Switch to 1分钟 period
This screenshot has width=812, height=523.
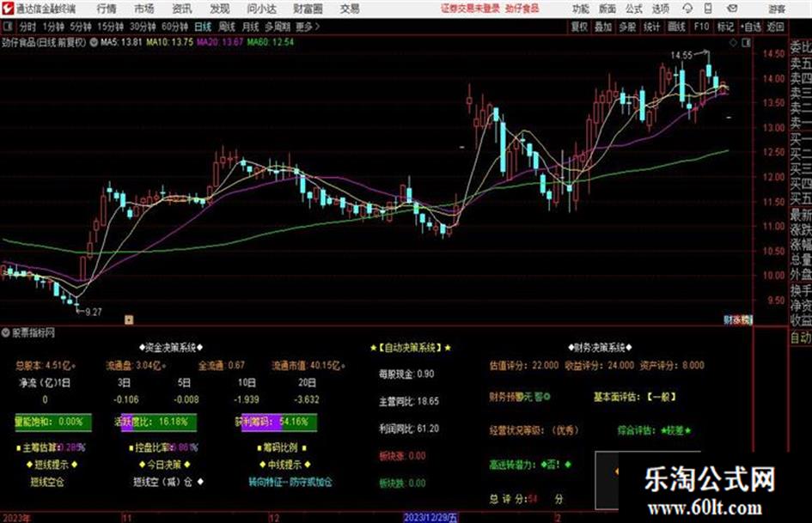pos(52,27)
